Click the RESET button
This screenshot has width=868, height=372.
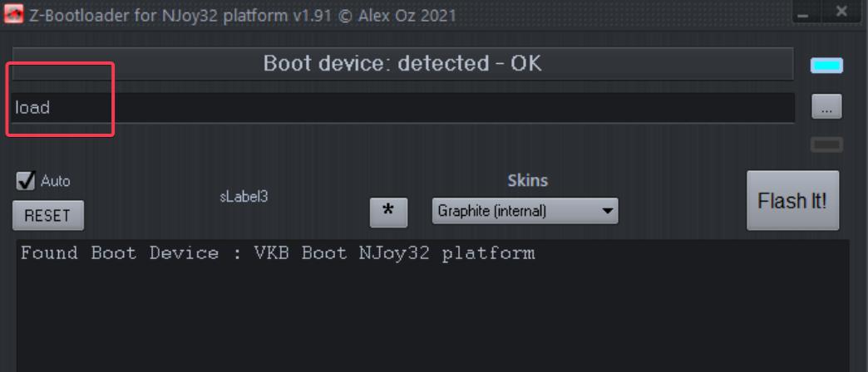click(x=48, y=216)
